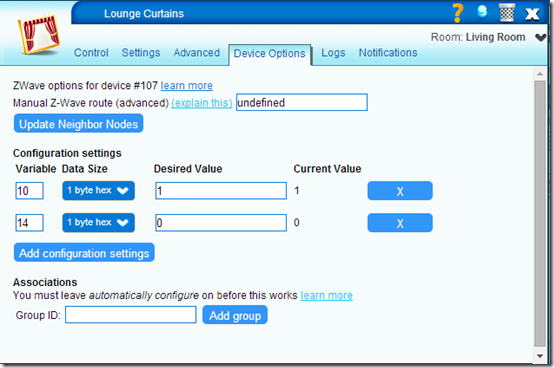This screenshot has width=554, height=368.
Task: Close the Lounge Curtains dialog
Action: click(532, 14)
